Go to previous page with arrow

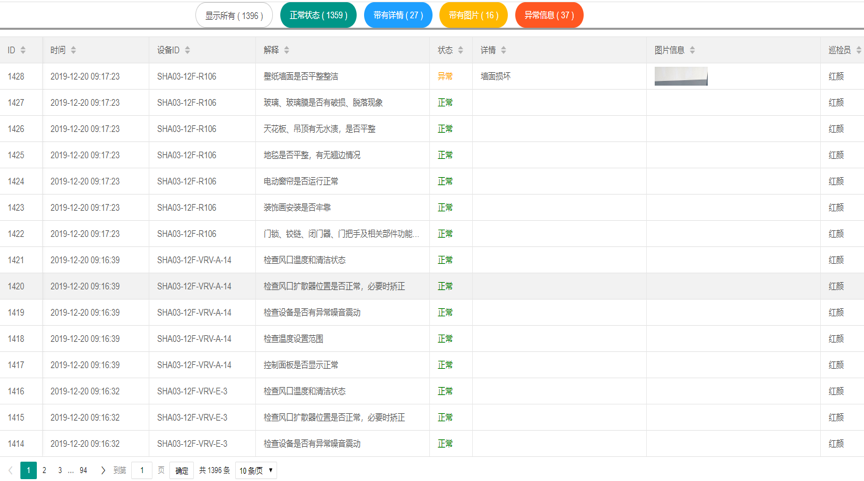pos(11,470)
